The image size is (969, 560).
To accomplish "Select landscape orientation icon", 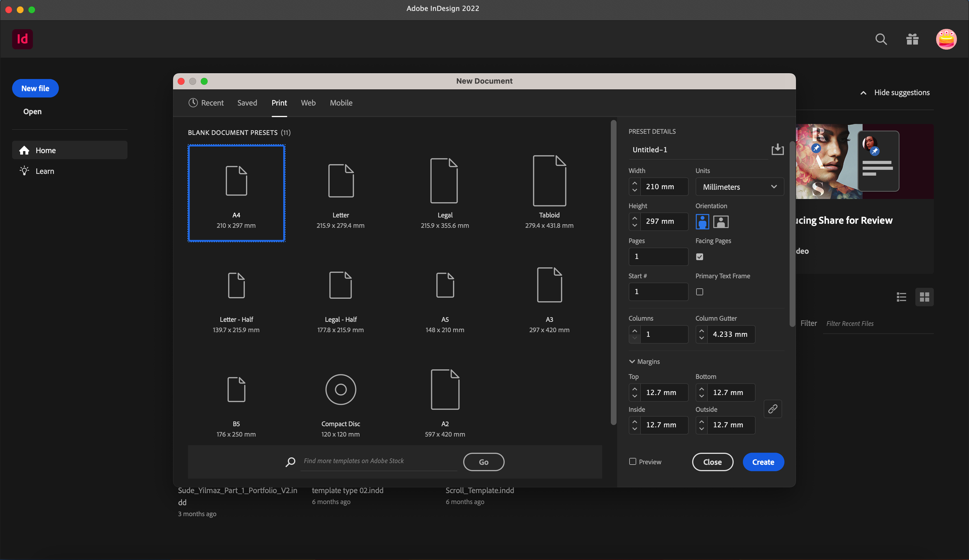I will click(x=721, y=222).
